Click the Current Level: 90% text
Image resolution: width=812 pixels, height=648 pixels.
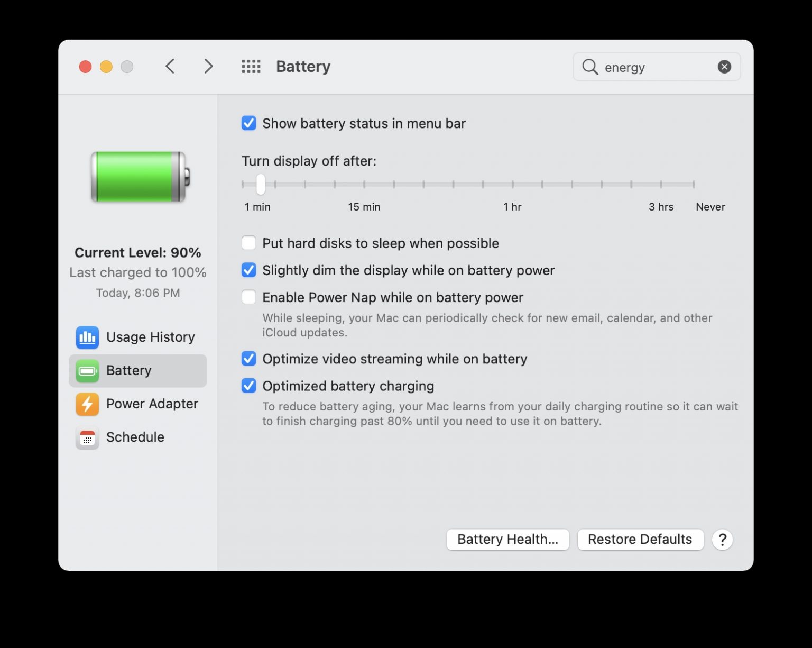coord(138,253)
